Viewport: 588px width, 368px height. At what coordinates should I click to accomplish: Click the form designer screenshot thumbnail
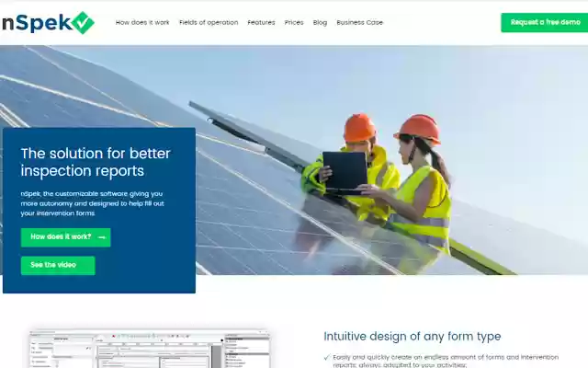150,349
